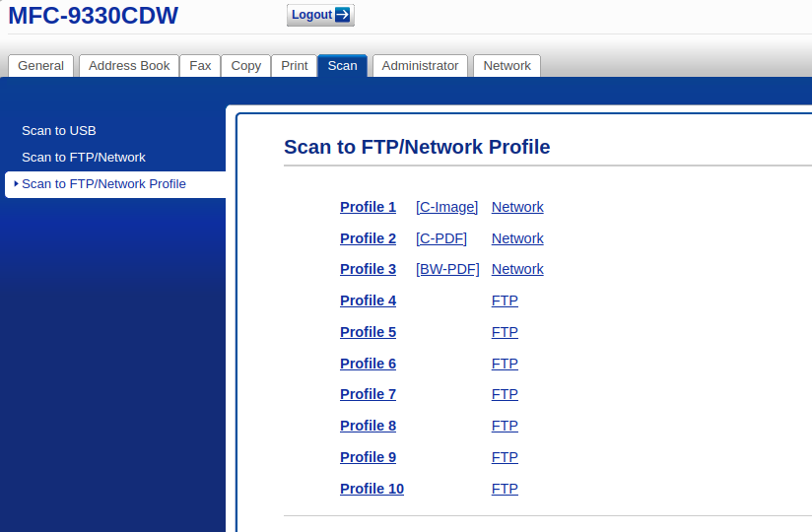Click Network link for Profile 1
Screen dimensions: 812x532
click(517, 207)
